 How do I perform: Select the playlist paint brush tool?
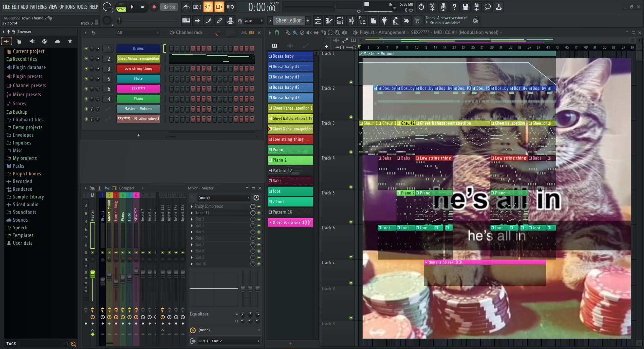[295, 33]
